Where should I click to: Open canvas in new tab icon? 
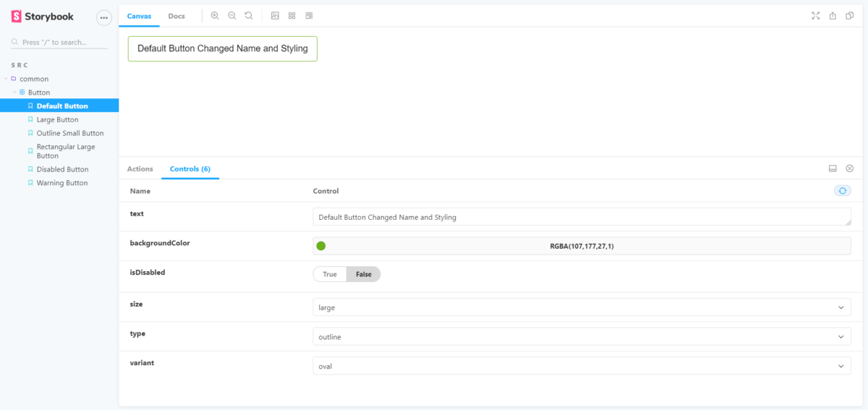833,15
